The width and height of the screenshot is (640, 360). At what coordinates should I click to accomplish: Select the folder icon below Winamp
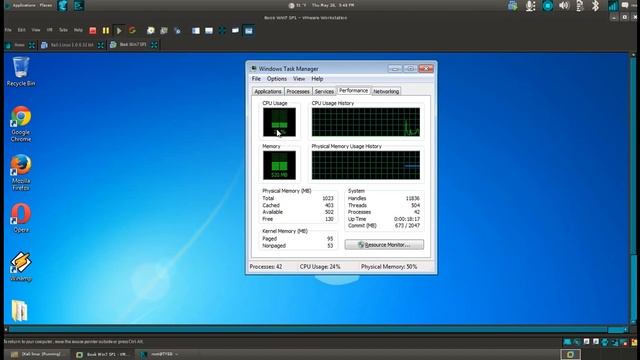pyautogui.click(x=19, y=311)
